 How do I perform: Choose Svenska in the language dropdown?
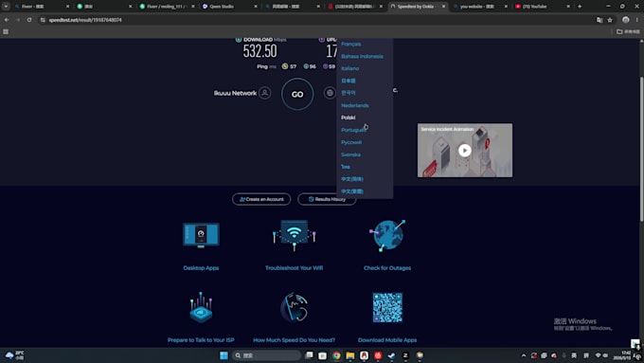click(x=350, y=154)
